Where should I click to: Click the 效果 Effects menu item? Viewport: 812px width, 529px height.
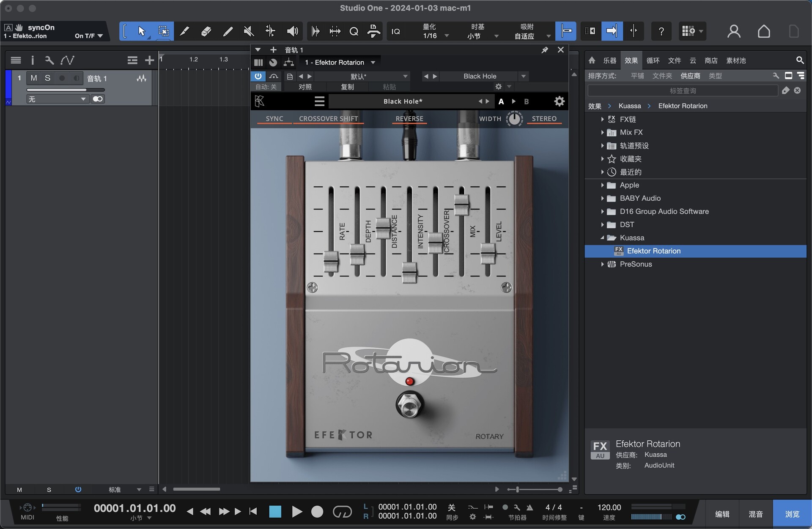pyautogui.click(x=631, y=59)
